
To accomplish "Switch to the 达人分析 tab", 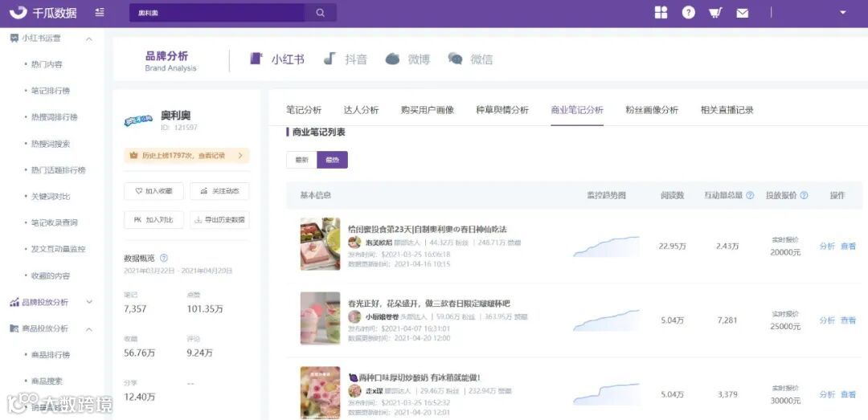I will 362,109.
